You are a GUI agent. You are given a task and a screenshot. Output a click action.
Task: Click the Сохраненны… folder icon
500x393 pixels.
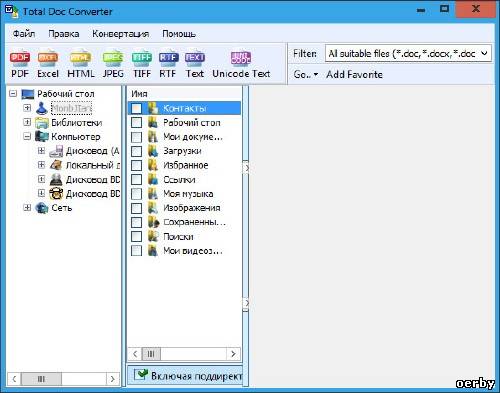point(154,222)
